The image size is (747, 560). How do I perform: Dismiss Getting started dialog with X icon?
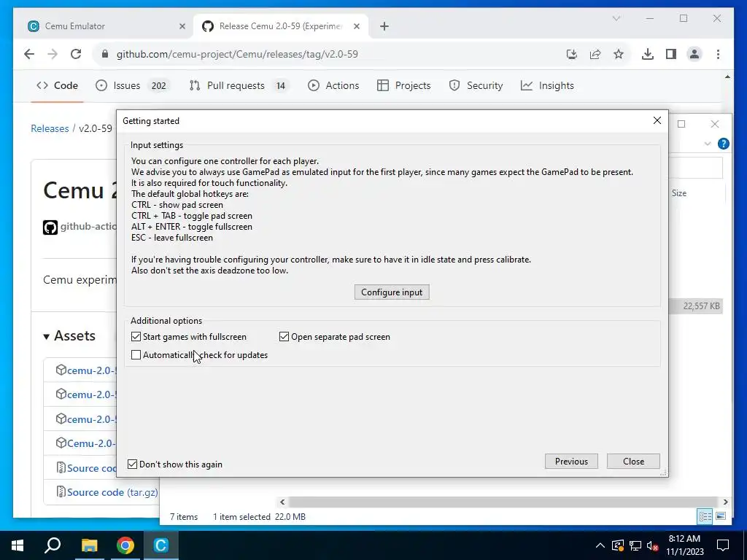click(x=657, y=120)
